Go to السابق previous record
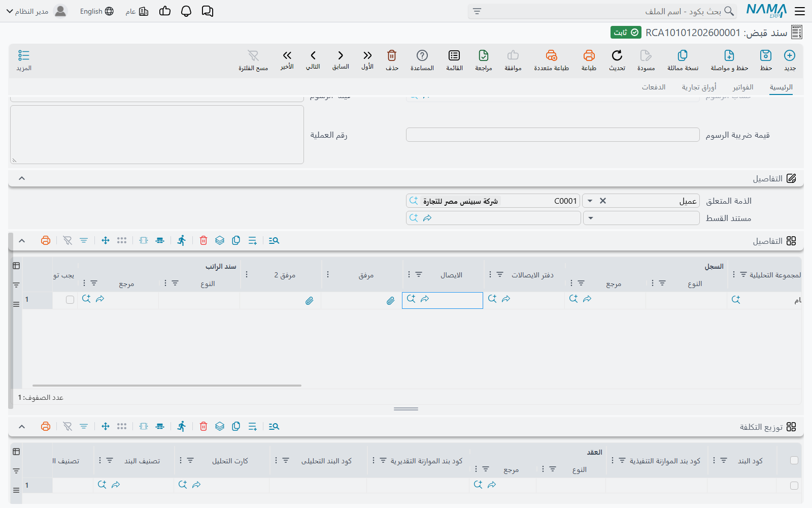 (x=341, y=55)
